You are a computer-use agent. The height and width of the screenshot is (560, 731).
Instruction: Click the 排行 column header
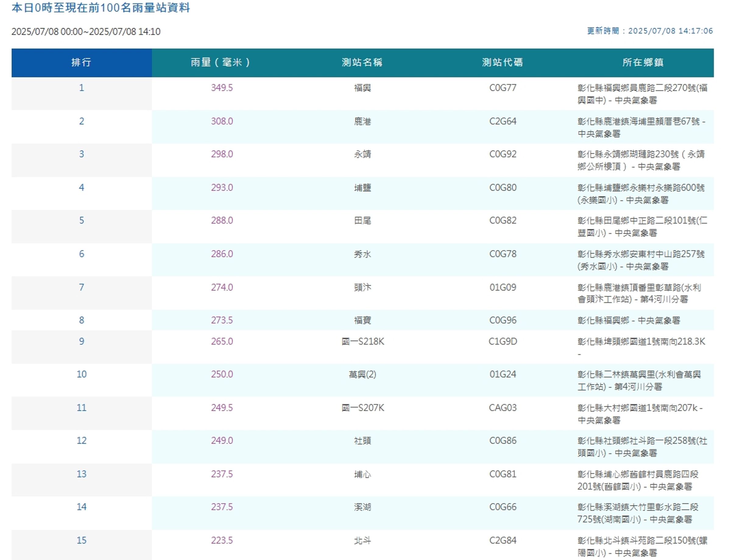(81, 63)
